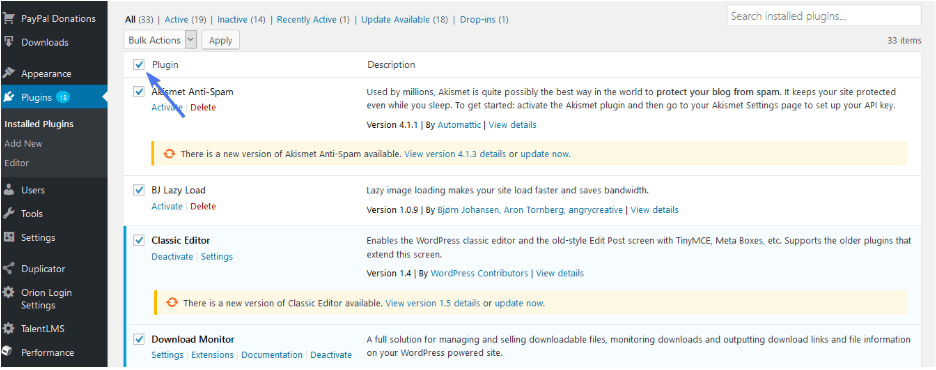
Task: Open the Duplicator menu
Action: pyautogui.click(x=43, y=269)
